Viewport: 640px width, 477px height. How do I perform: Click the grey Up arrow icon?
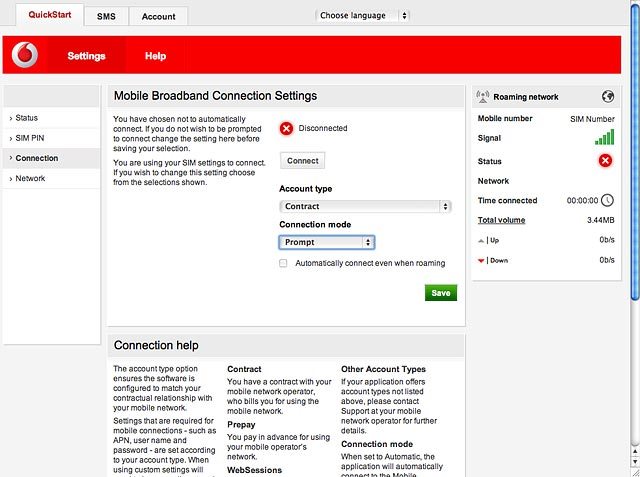481,241
